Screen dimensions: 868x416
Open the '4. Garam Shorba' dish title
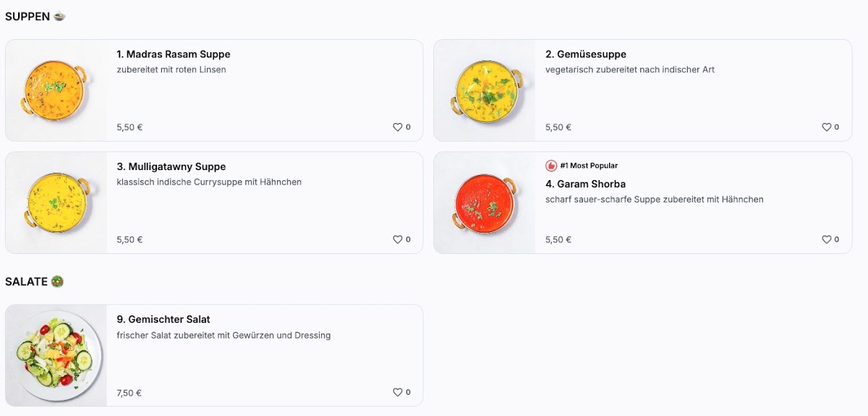tap(585, 184)
